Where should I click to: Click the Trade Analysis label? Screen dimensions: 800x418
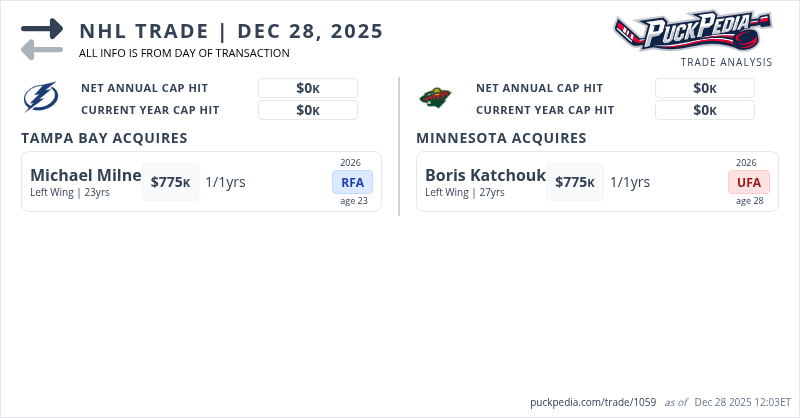726,62
